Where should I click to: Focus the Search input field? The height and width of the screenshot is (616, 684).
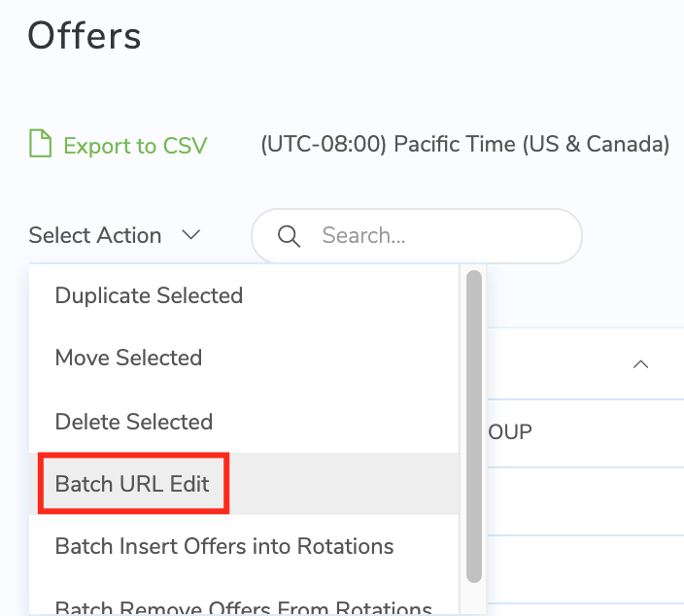(x=417, y=235)
